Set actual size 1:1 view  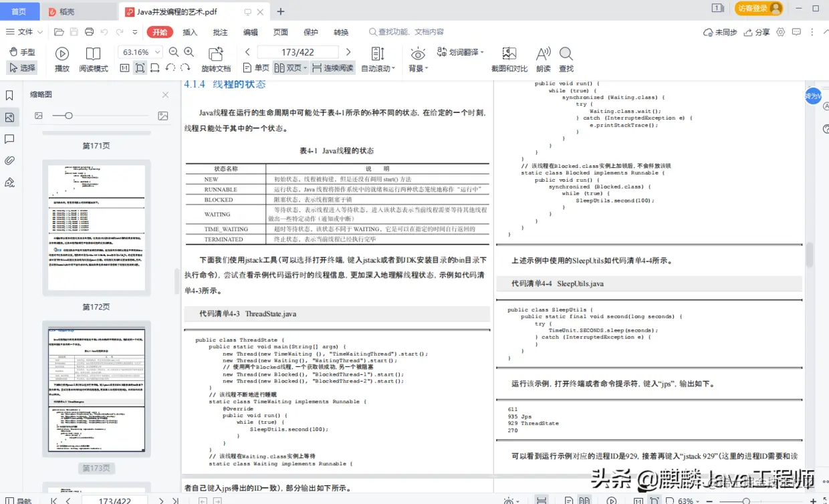[x=124, y=68]
